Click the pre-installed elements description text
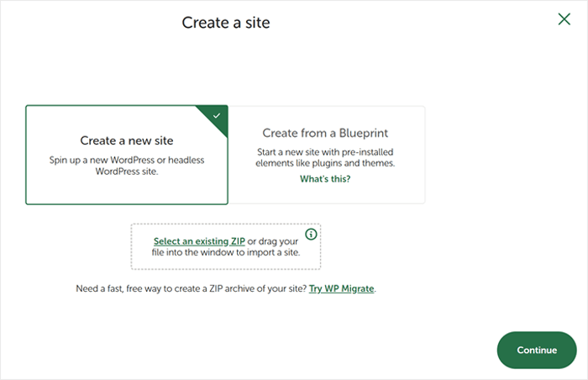 click(x=325, y=164)
